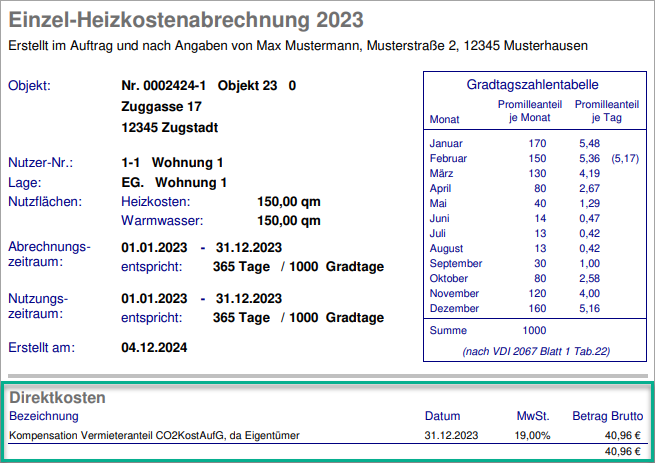The height and width of the screenshot is (463, 655).
Task: Select the "August" row label
Action: click(x=446, y=249)
